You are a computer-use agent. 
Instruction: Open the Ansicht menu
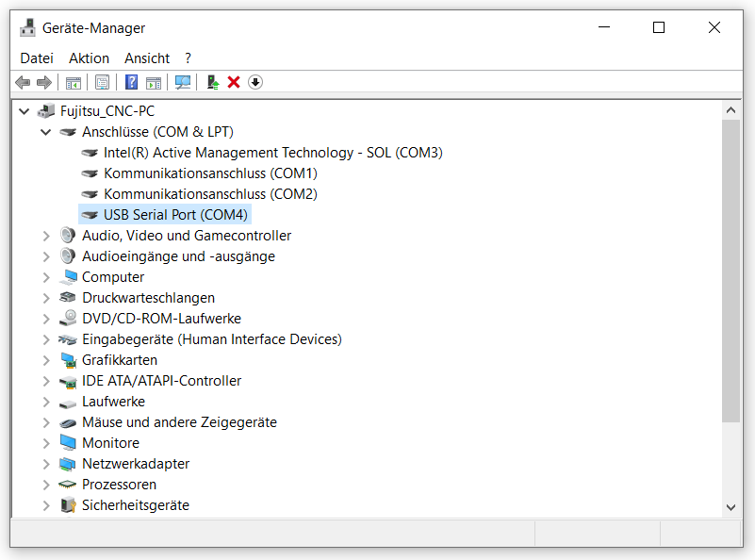(x=147, y=58)
